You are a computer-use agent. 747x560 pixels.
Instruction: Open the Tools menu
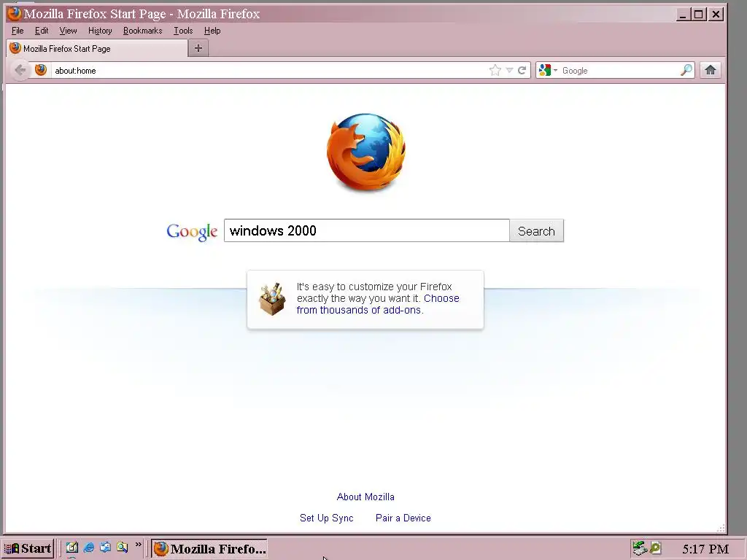click(x=183, y=31)
